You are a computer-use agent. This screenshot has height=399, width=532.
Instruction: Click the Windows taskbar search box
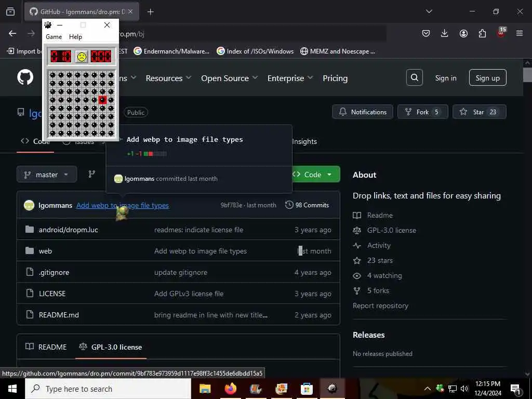[108, 389]
